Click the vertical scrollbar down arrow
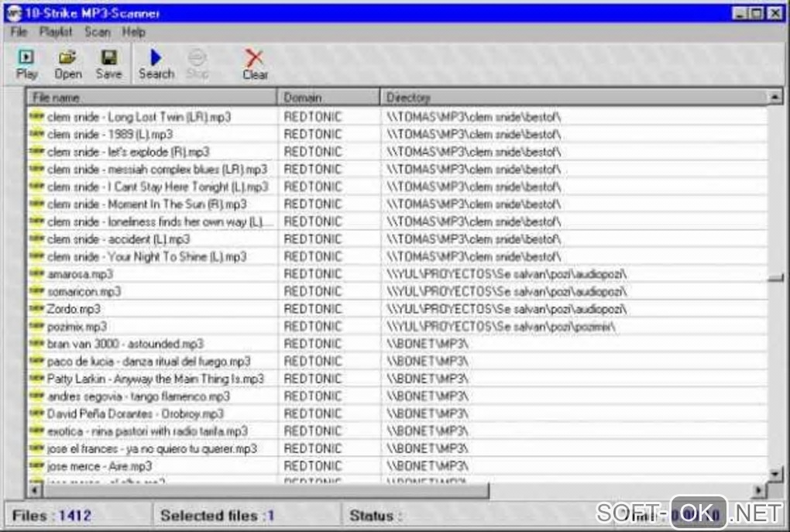 click(775, 474)
